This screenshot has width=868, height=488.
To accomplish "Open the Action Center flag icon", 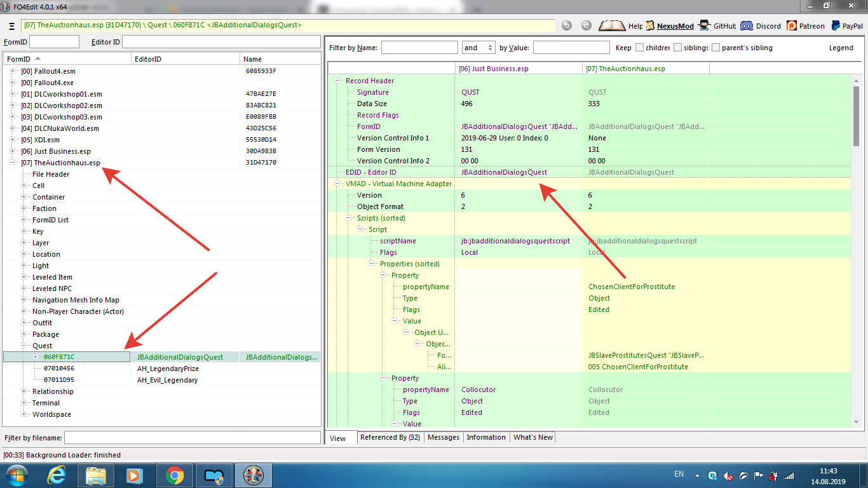I will (x=758, y=475).
